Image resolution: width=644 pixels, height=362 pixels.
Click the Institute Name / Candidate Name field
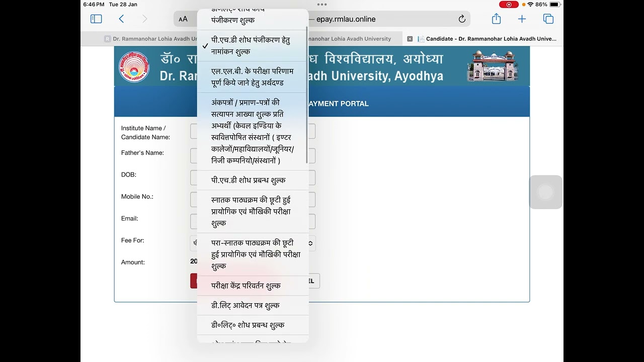click(x=253, y=131)
